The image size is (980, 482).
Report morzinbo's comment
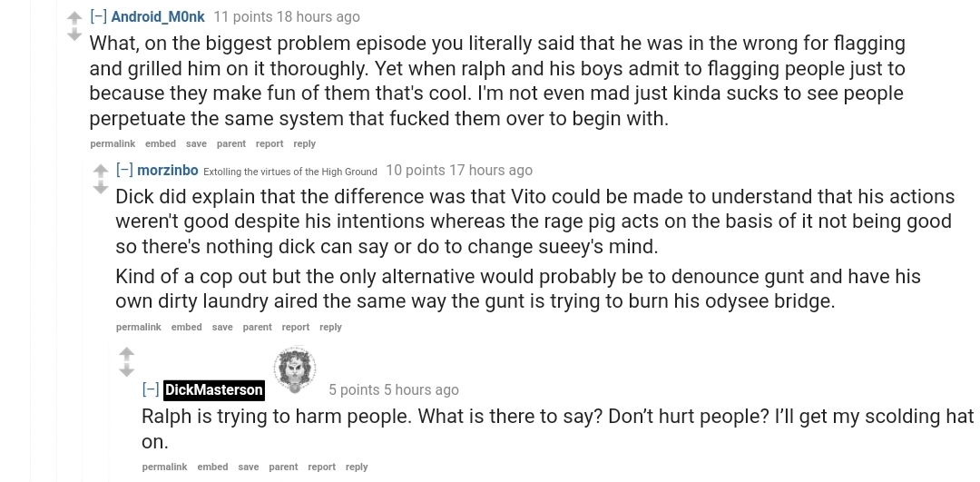coord(296,327)
